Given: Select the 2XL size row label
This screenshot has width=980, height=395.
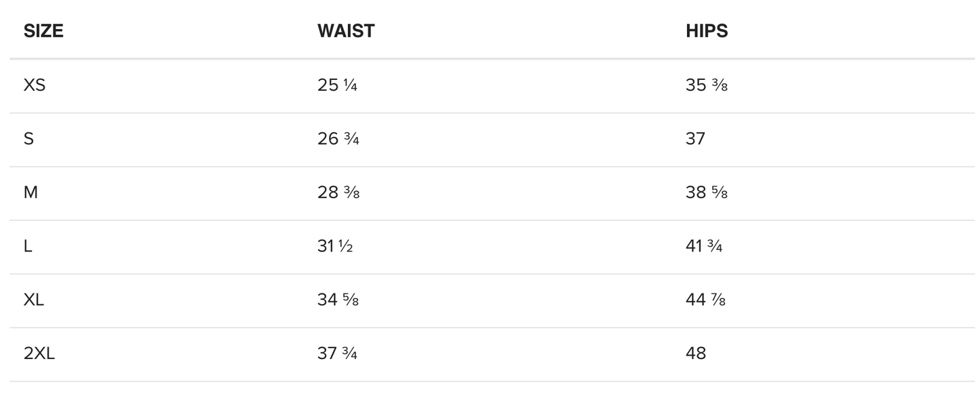Looking at the screenshot, I should point(39,354).
